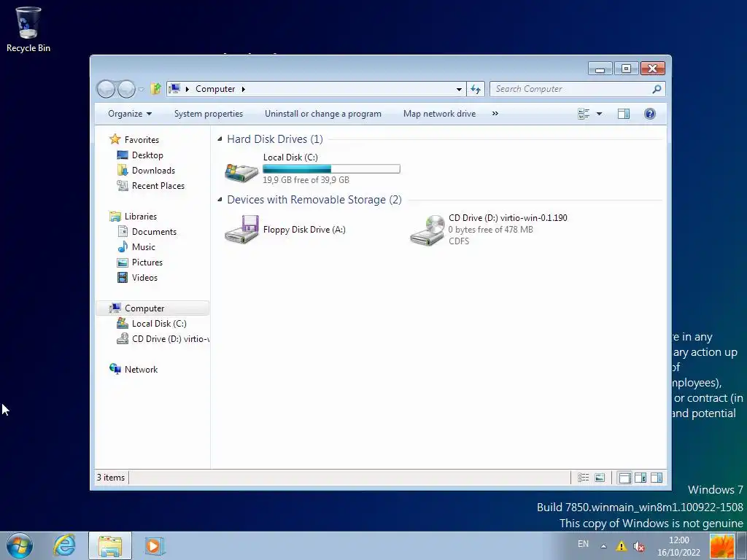
Task: Collapse the Hard Disk Drives group
Action: pos(220,139)
